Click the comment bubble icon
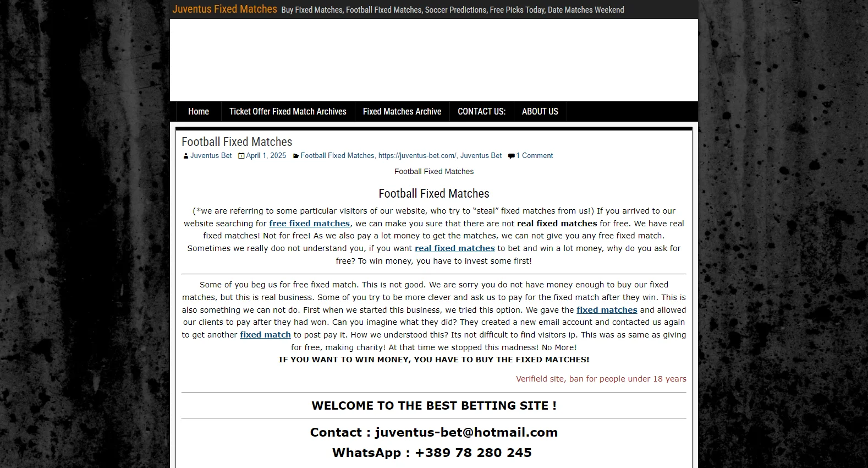The image size is (868, 468). (512, 156)
